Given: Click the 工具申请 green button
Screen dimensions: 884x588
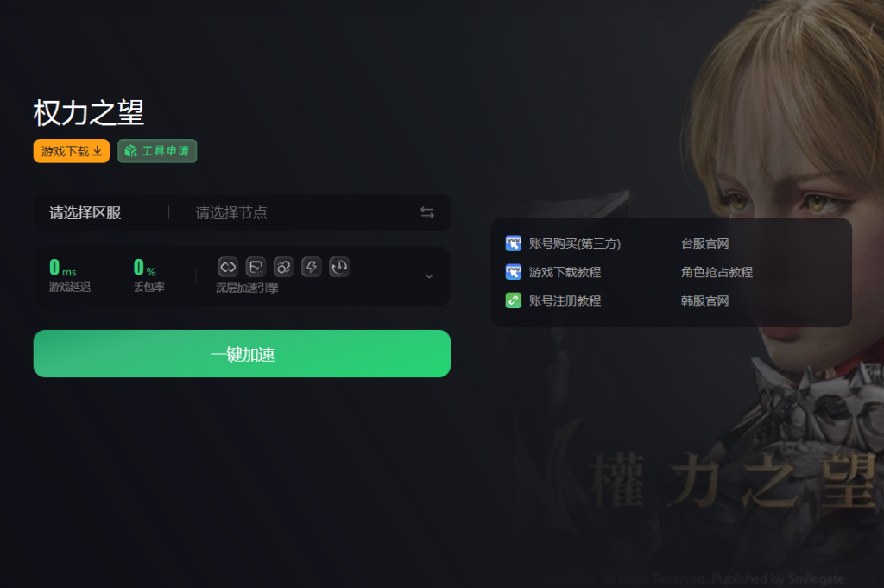Looking at the screenshot, I should [x=157, y=151].
